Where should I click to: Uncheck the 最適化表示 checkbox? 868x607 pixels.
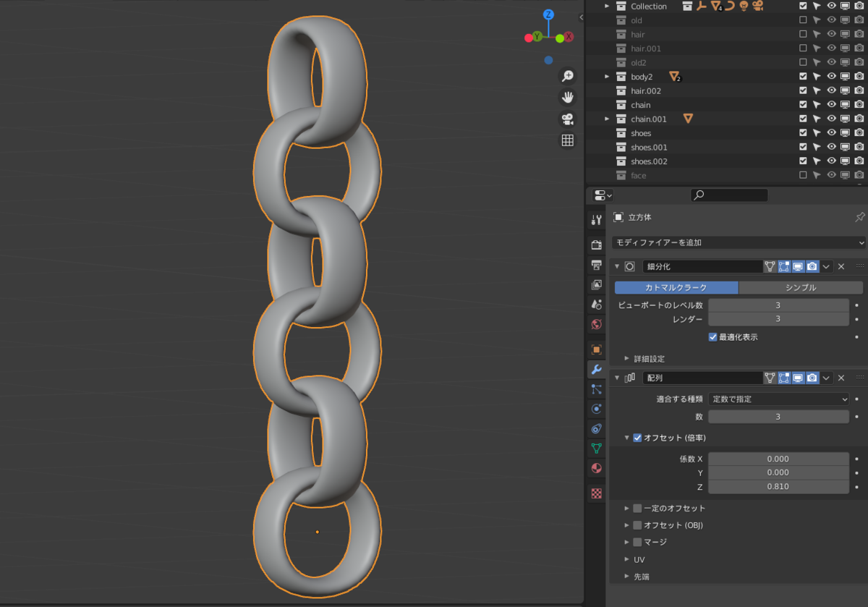pos(712,337)
